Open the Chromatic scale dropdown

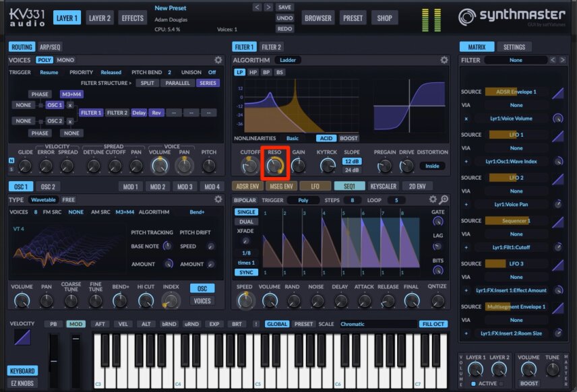378,324
